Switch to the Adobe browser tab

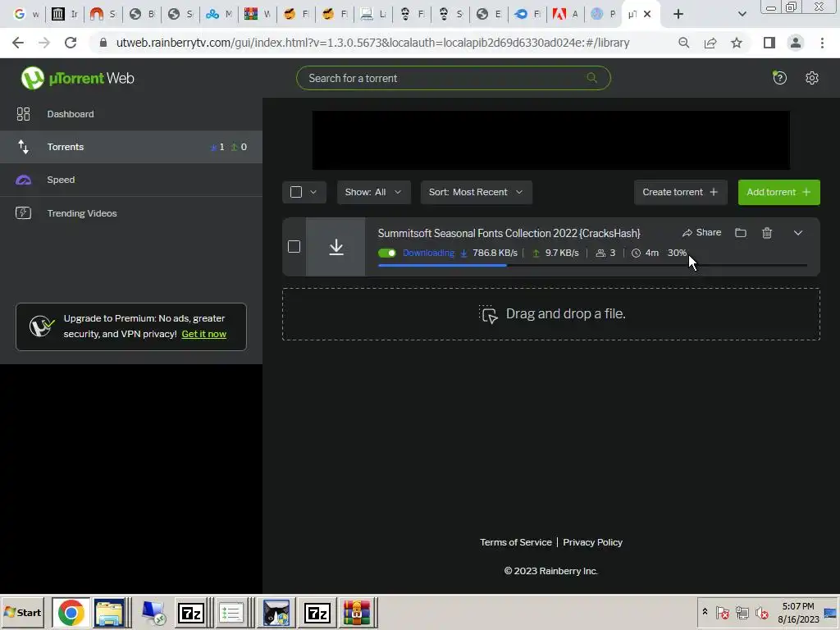tap(566, 14)
